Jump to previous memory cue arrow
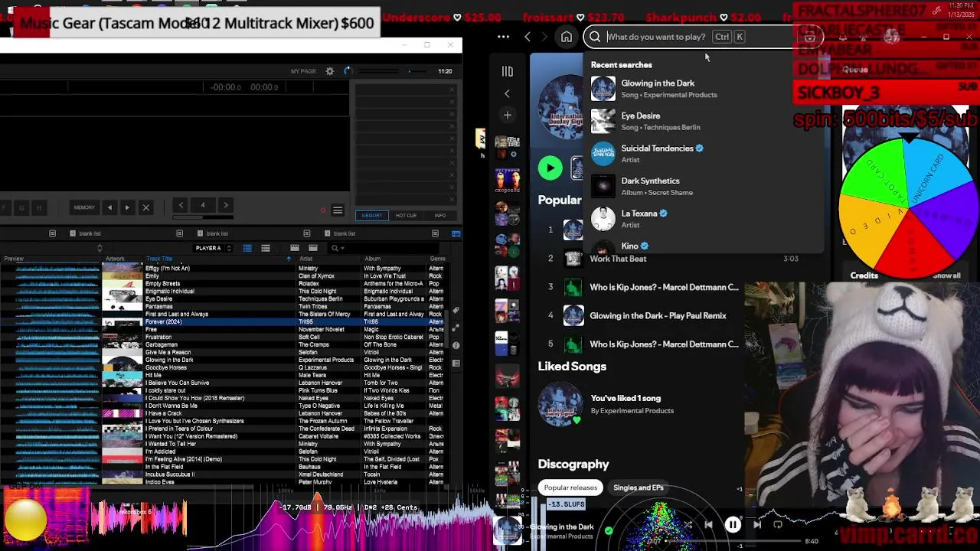The height and width of the screenshot is (551, 980). (x=109, y=207)
